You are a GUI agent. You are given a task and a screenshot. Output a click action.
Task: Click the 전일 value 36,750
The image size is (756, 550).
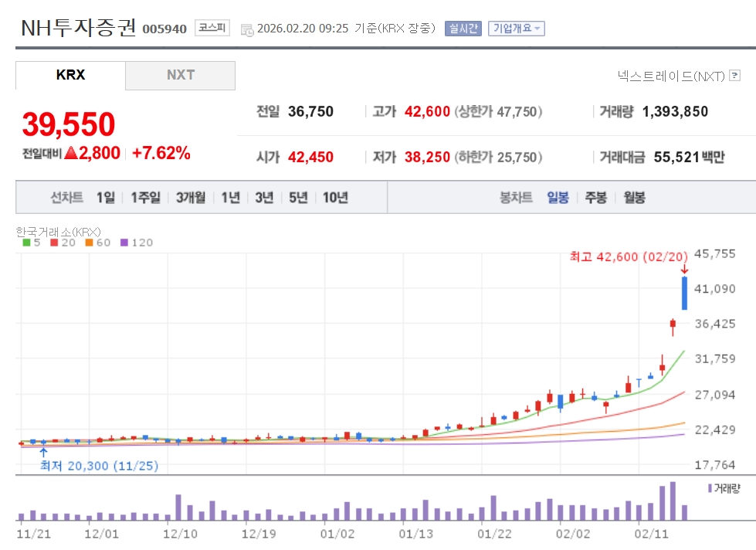click(310, 111)
